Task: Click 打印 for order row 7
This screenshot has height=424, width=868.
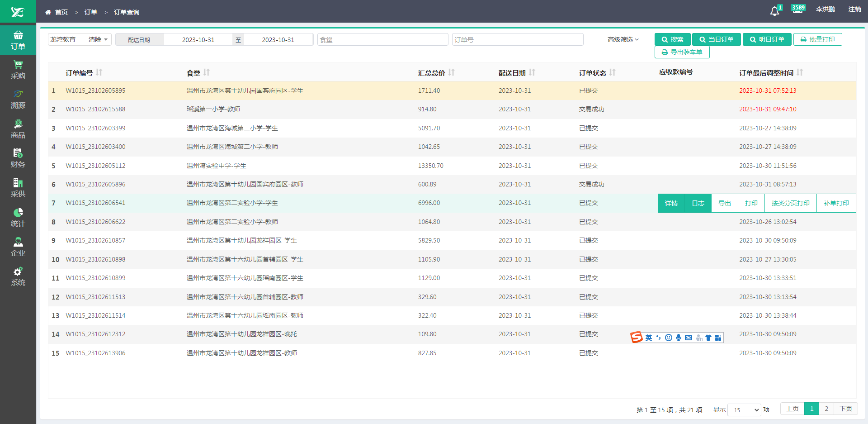Action: pyautogui.click(x=751, y=203)
